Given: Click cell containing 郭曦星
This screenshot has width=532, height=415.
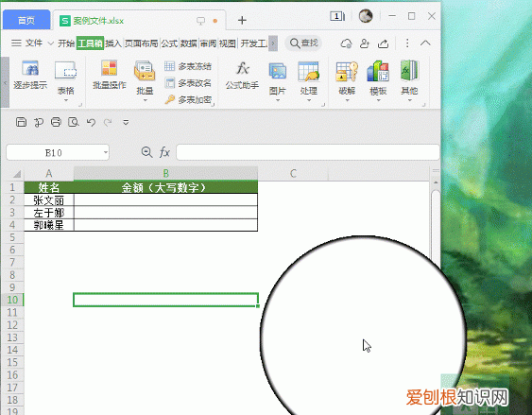Looking at the screenshot, I should tap(49, 225).
